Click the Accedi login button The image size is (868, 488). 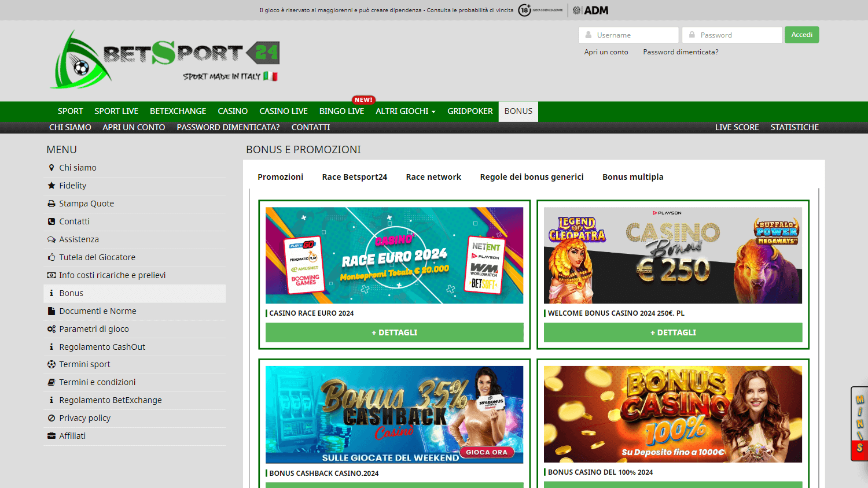[801, 35]
